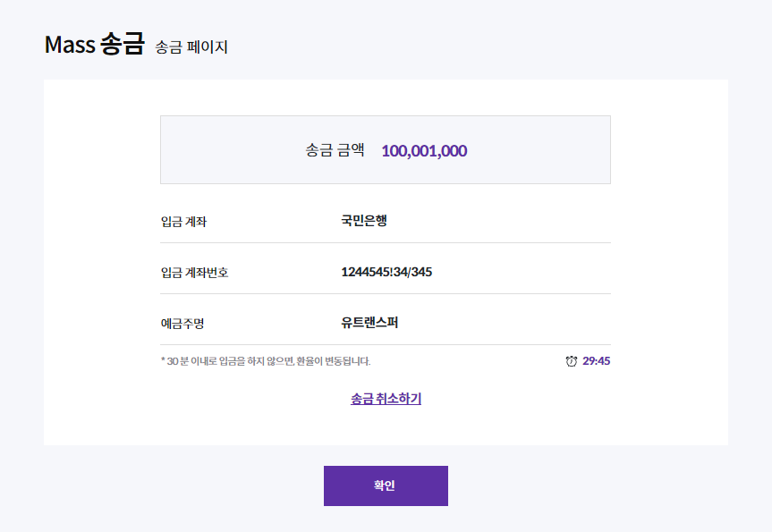Select the account number 1244545!34/345
The image size is (772, 532).
[x=386, y=272]
